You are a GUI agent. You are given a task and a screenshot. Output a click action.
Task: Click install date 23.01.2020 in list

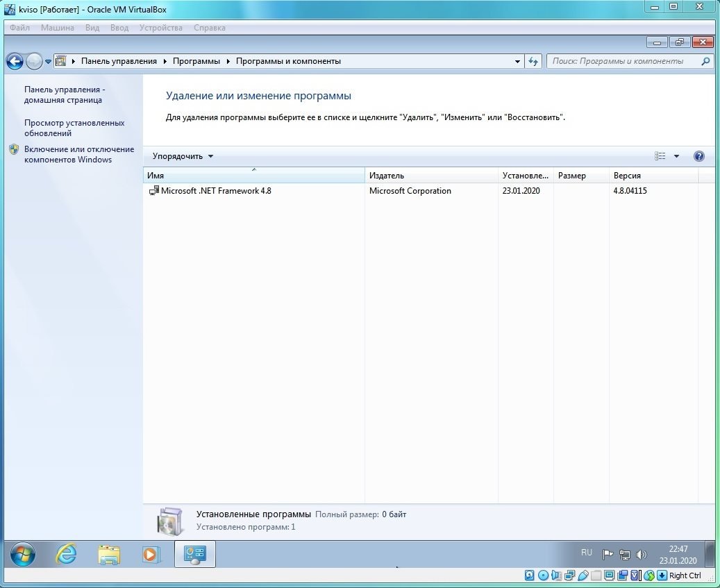[521, 191]
